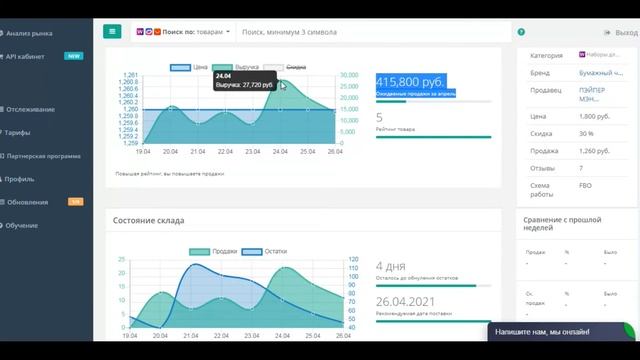Click the purple Wildberries icon in search selector
The height and width of the screenshot is (360, 640).
(140, 31)
